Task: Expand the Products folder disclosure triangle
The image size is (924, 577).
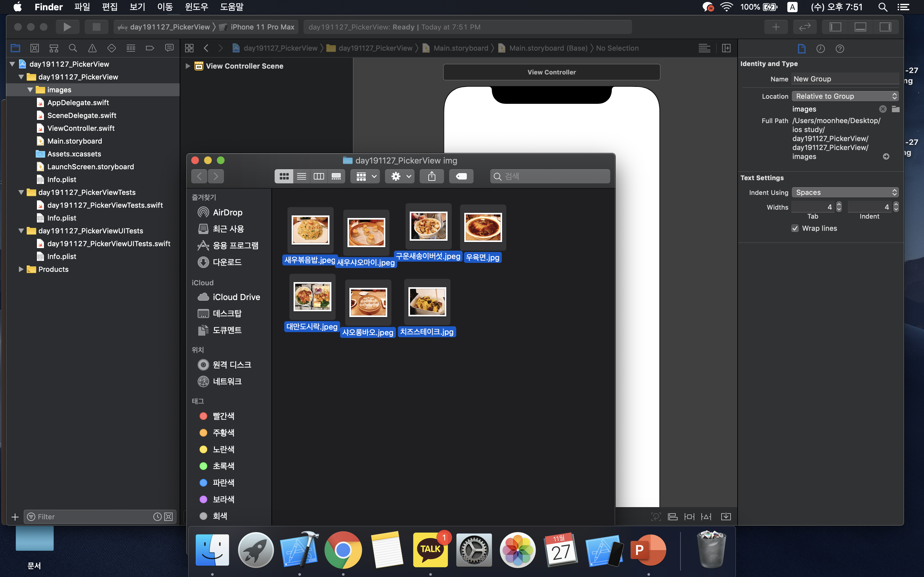Action: coord(21,269)
